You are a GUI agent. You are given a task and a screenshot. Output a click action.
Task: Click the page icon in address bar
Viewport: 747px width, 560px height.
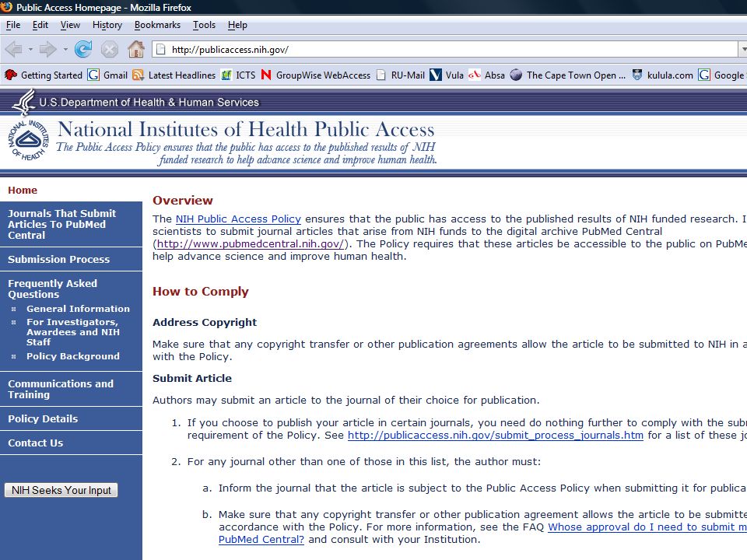coord(161,49)
